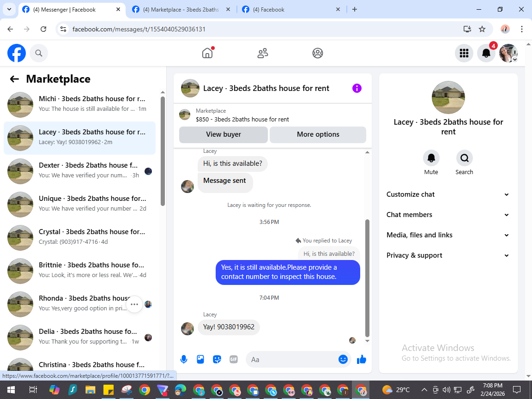Open the notifications bell with badge 4

[x=486, y=53]
